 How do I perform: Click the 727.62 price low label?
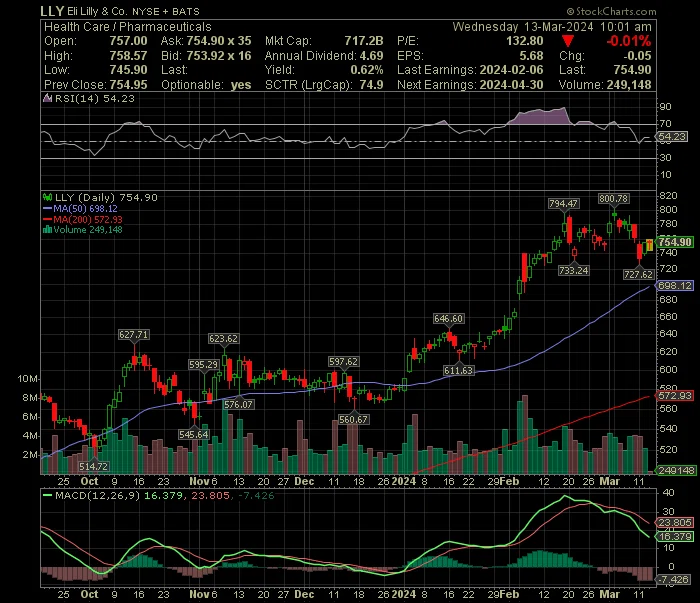(638, 274)
